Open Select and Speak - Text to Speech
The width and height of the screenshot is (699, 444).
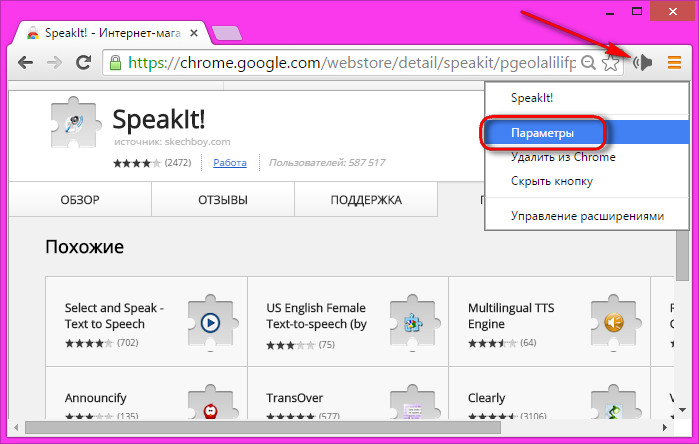pos(114,316)
